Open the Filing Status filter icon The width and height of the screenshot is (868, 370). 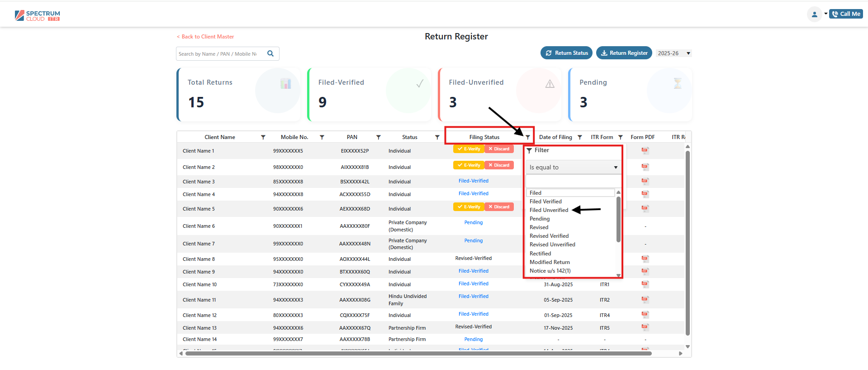pos(527,137)
